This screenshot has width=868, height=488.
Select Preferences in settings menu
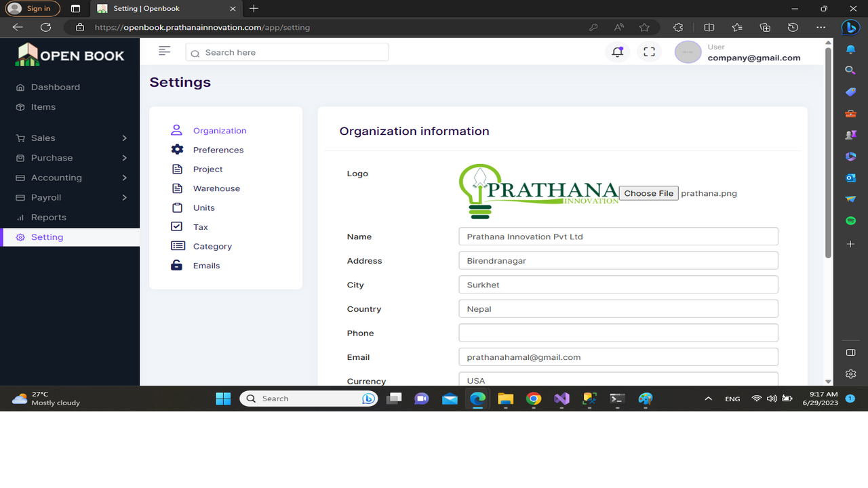[x=218, y=149]
